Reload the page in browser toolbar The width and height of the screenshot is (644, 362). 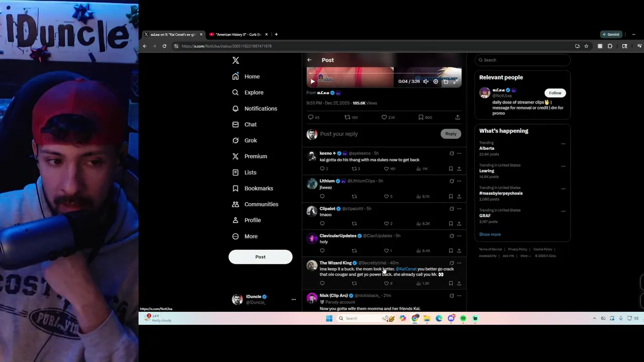coord(164,46)
